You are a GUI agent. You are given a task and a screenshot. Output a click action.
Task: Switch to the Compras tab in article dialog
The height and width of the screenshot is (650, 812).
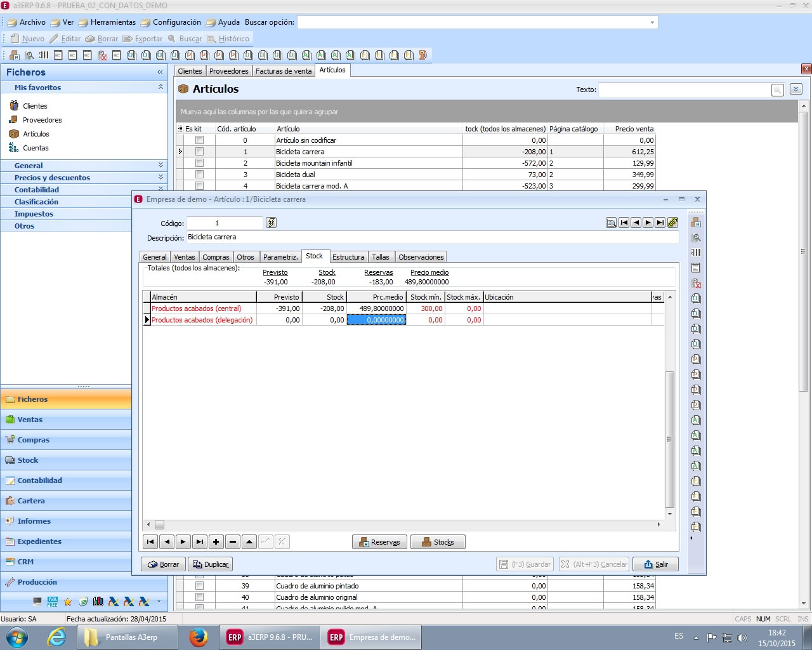(x=216, y=257)
